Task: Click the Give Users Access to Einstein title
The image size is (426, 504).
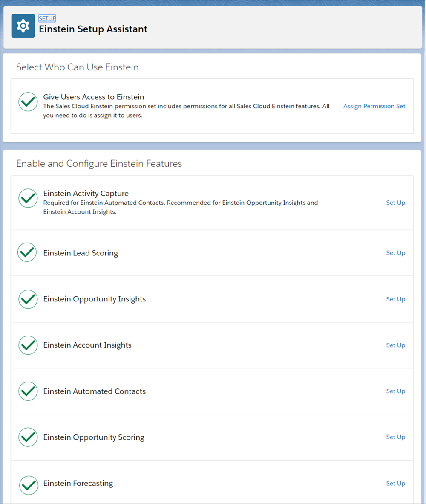Action: [x=94, y=97]
